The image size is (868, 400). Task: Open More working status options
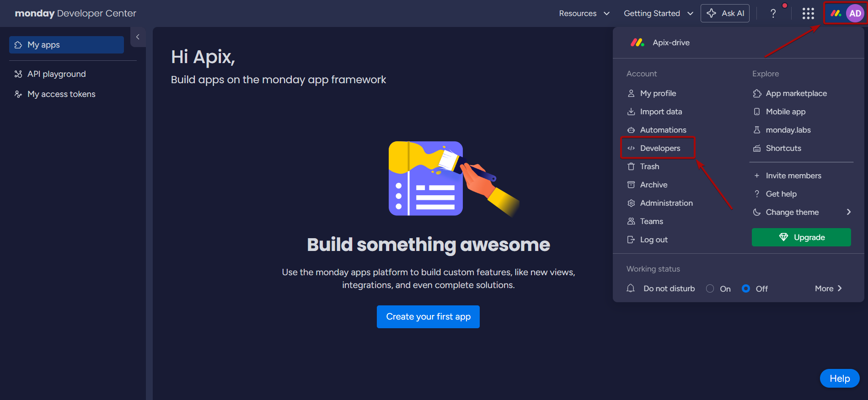828,288
